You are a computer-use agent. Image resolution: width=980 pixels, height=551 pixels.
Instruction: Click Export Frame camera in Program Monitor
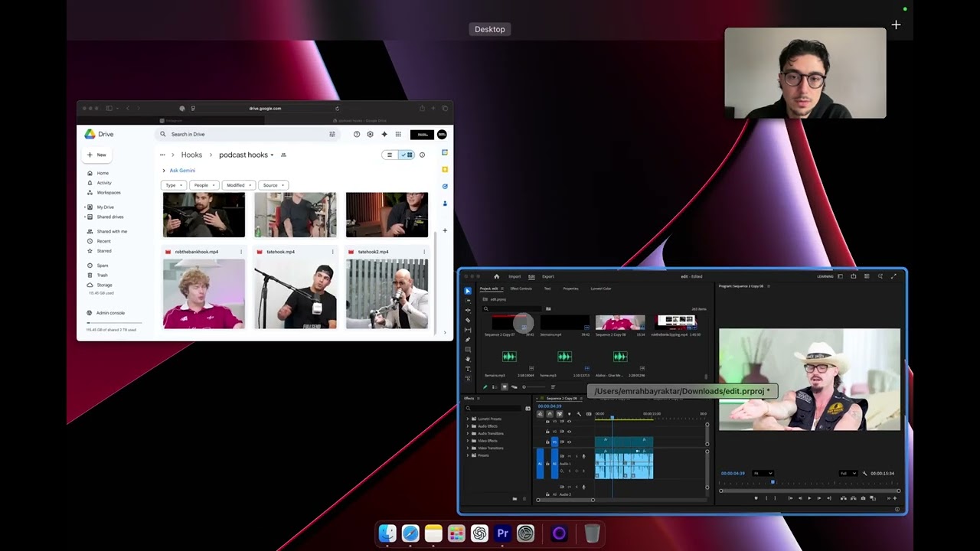(863, 498)
